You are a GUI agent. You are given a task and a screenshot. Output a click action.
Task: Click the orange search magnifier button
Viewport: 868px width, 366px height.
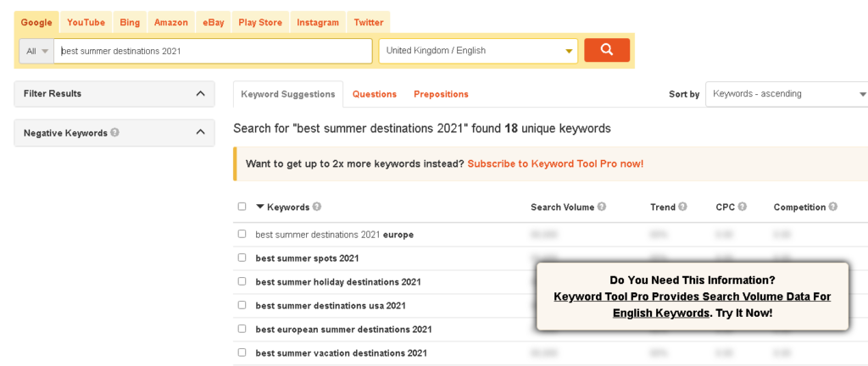(x=606, y=50)
